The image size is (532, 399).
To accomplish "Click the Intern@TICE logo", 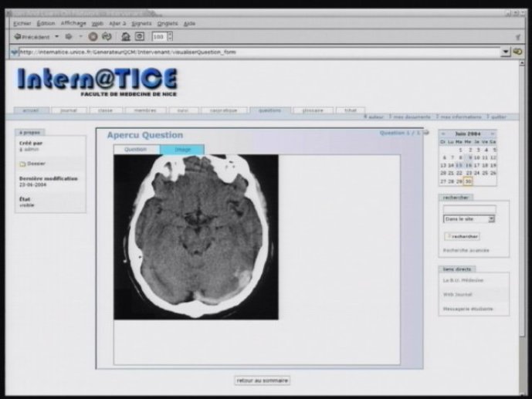I will pos(97,82).
